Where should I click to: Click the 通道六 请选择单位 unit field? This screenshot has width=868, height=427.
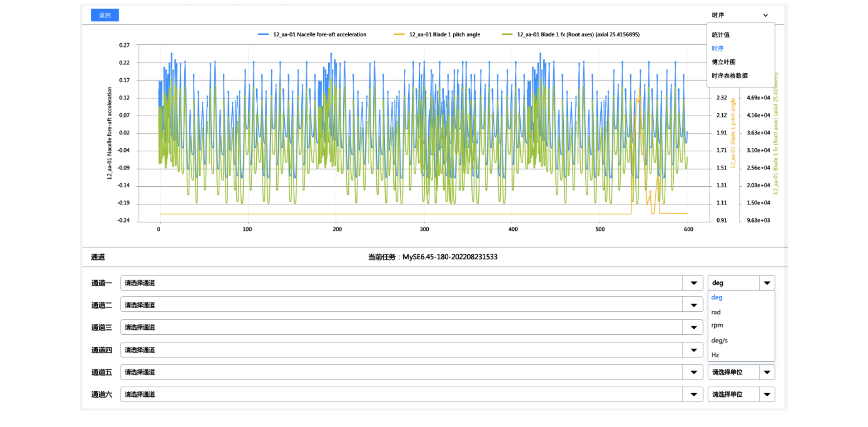tap(733, 394)
